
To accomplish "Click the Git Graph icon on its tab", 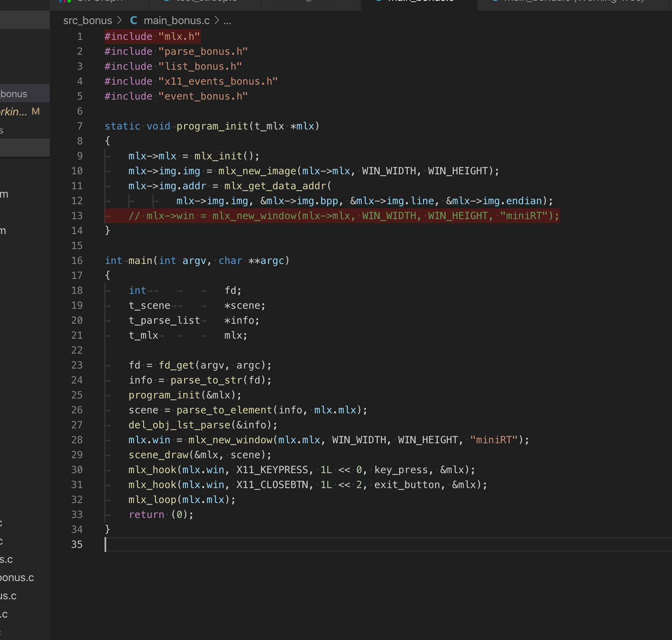I will (x=64, y=2).
